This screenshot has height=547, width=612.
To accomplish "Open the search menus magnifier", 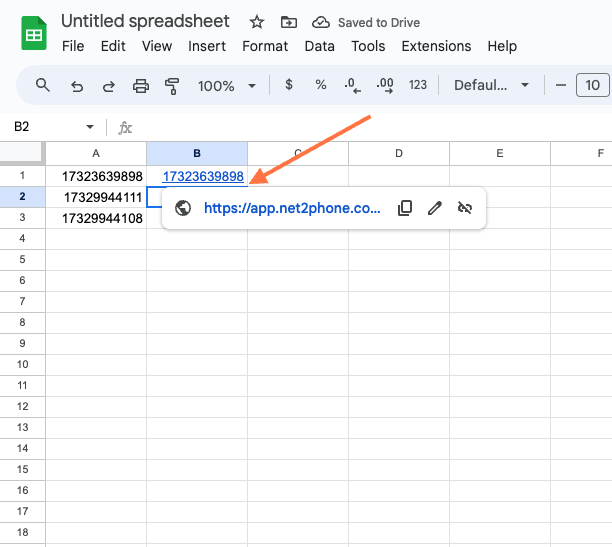I will 43,85.
